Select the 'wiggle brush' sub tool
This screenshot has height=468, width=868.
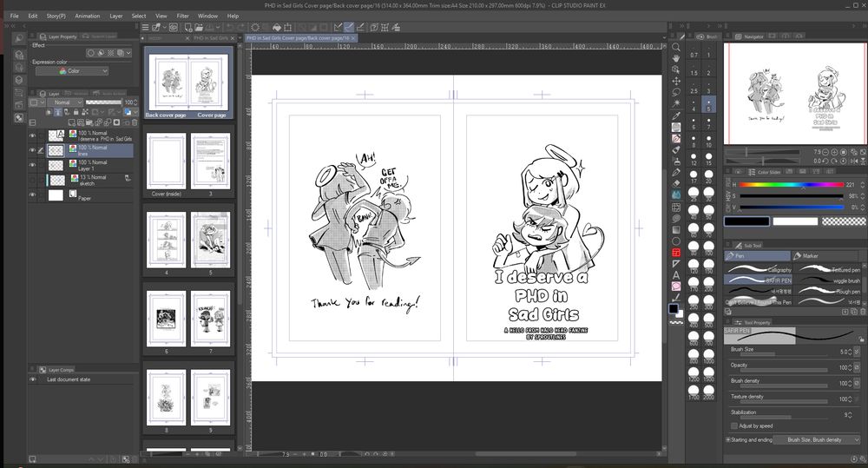point(829,280)
